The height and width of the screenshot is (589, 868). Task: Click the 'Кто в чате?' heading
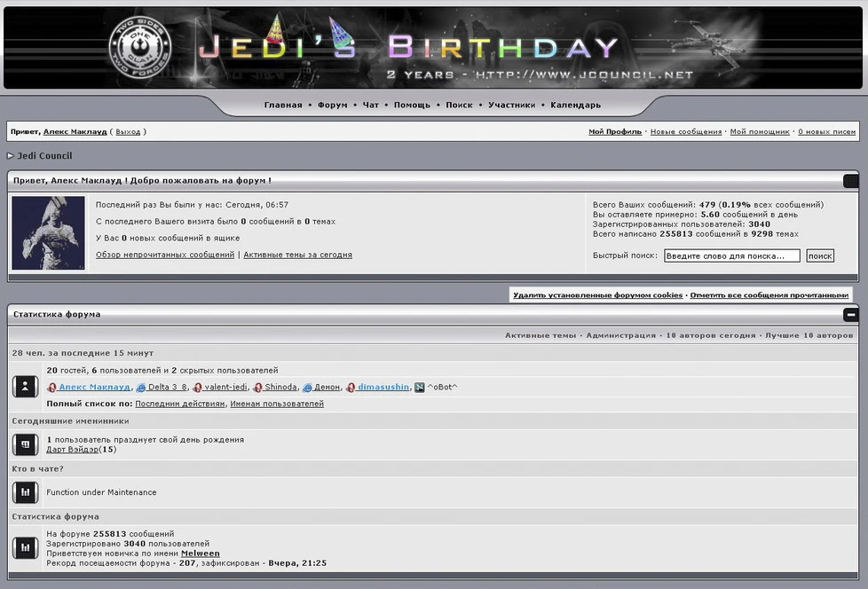tap(37, 469)
